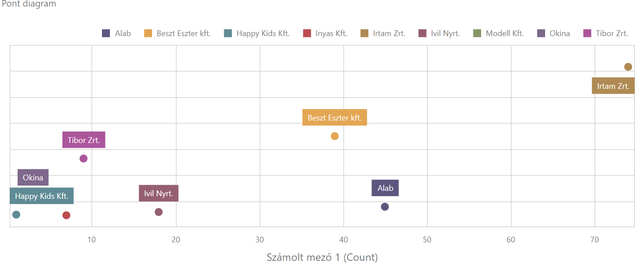
Task: Click the Irtam Zrt. data label
Action: click(x=613, y=86)
